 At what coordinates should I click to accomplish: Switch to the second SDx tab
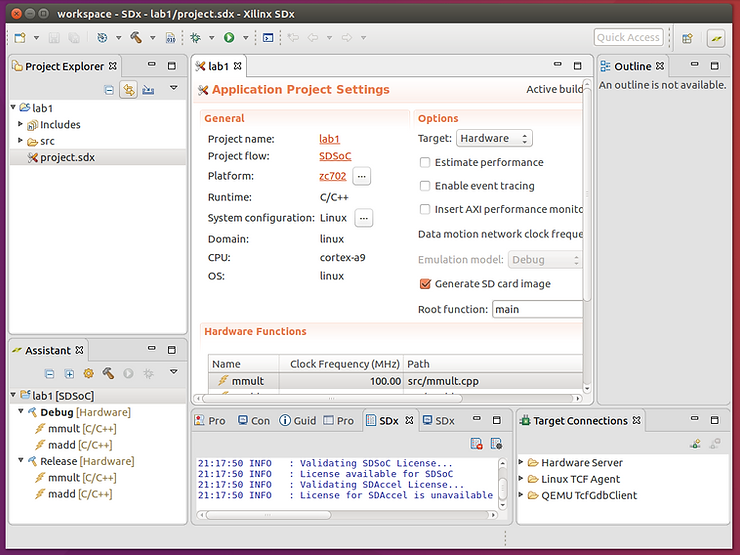439,420
